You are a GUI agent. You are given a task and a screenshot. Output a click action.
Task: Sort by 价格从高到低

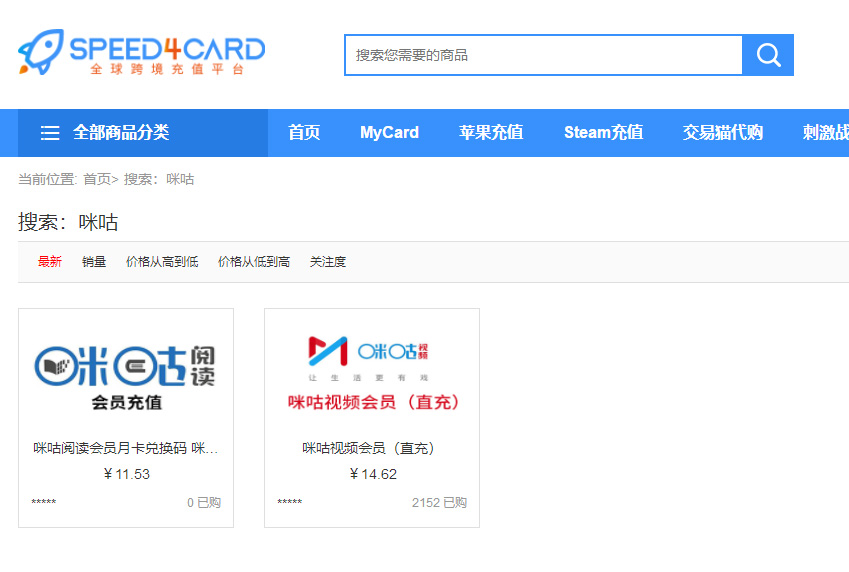click(162, 262)
